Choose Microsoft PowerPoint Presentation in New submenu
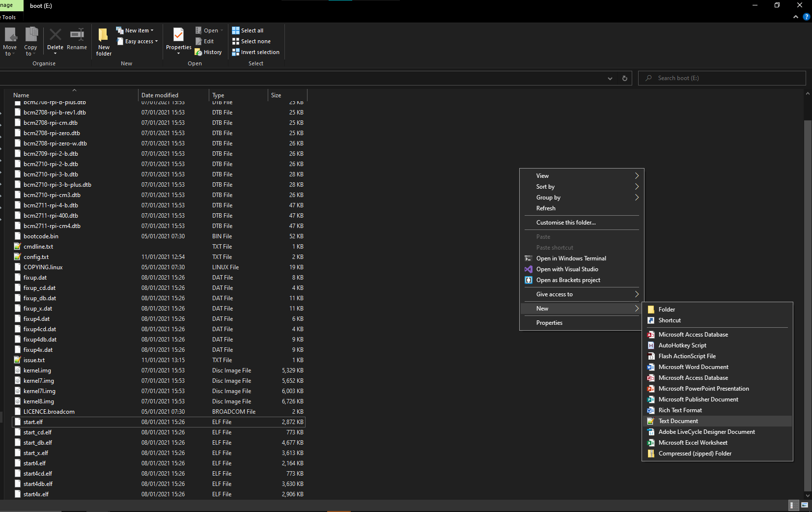The width and height of the screenshot is (812, 512). [717, 389]
